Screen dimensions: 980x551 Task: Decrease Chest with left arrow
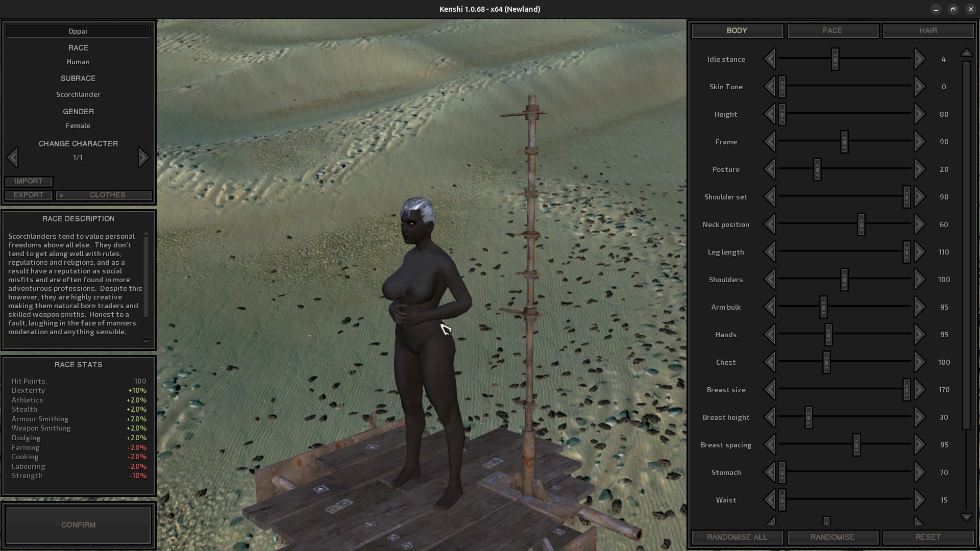770,362
